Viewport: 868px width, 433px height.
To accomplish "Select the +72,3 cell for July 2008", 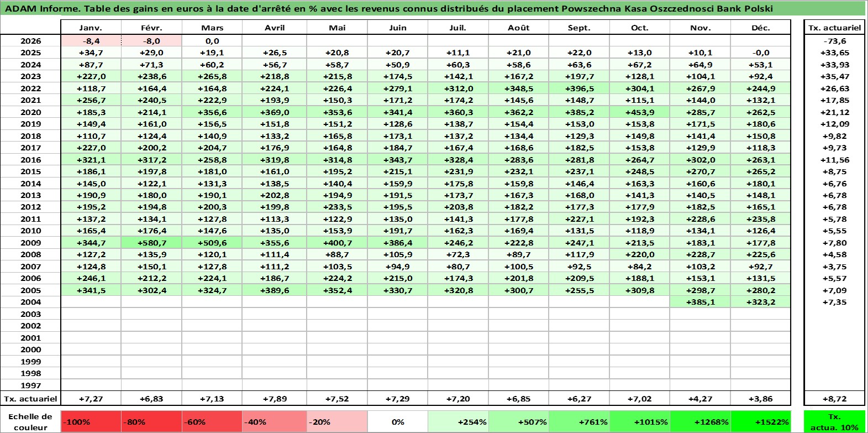I will click(458, 254).
